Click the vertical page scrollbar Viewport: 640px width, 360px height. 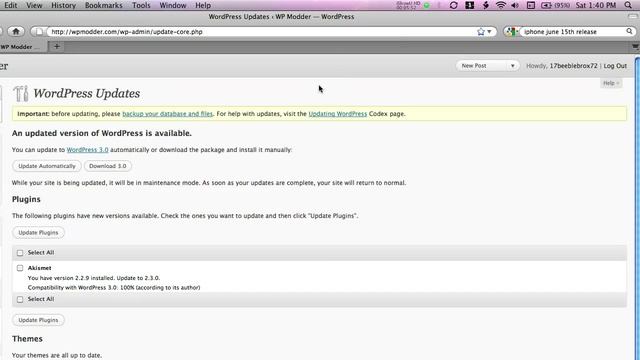(x=637, y=208)
